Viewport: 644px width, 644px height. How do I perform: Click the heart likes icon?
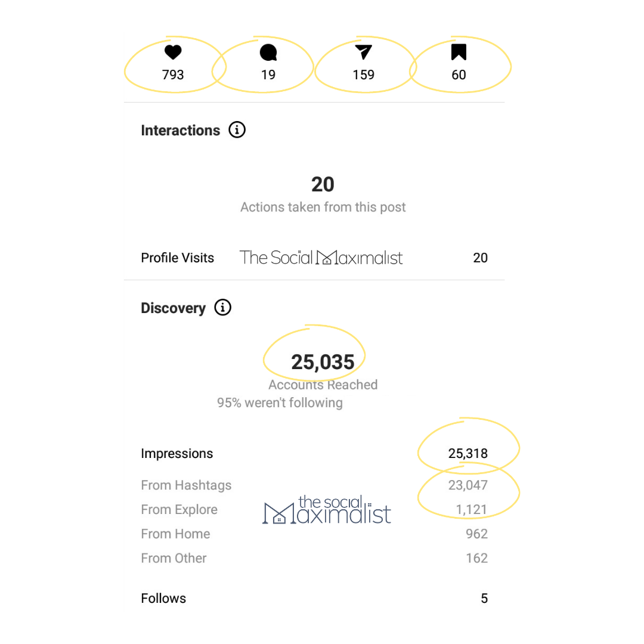[173, 52]
